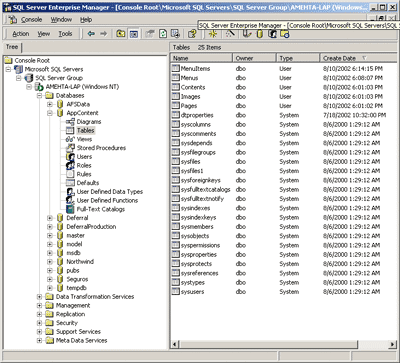The width and height of the screenshot is (400, 363).
Task: Collapse the Microsoft SQL Servers node
Action: (x=9, y=69)
